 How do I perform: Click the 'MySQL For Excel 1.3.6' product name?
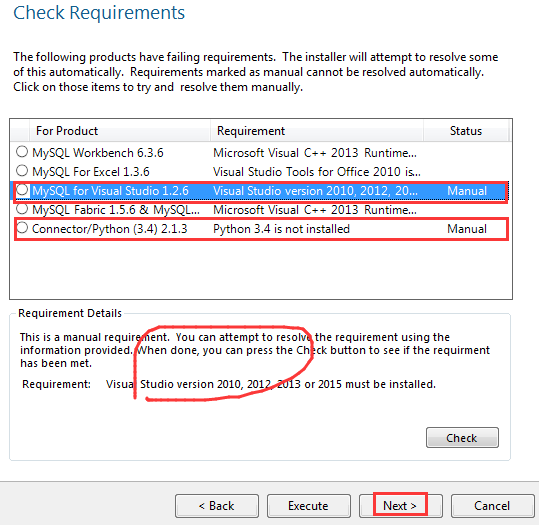pyautogui.click(x=91, y=172)
